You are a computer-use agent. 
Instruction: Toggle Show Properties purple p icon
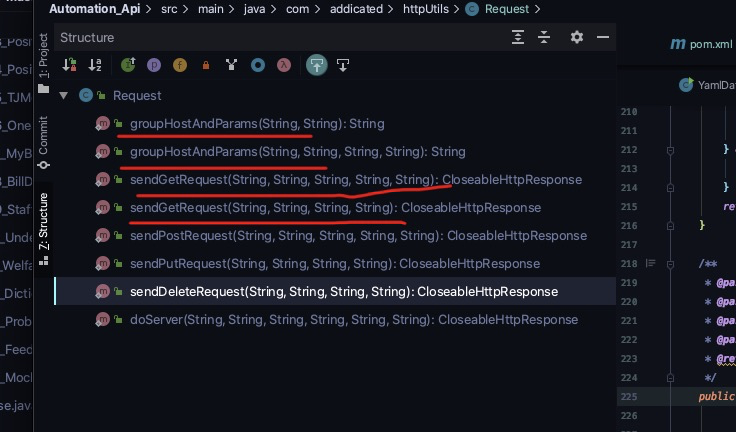(154, 65)
